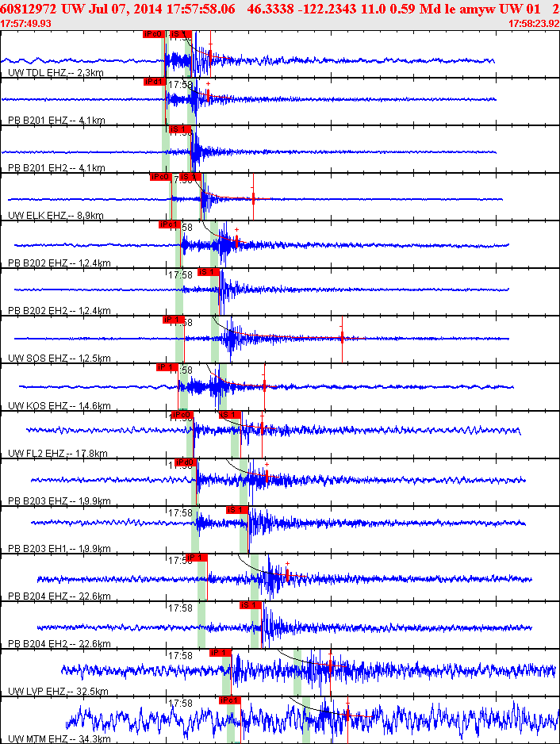Select the iS 1 pick flag on UW ELK EHZ
Image resolution: width=560 pixels, height=744 pixels.
tap(190, 177)
